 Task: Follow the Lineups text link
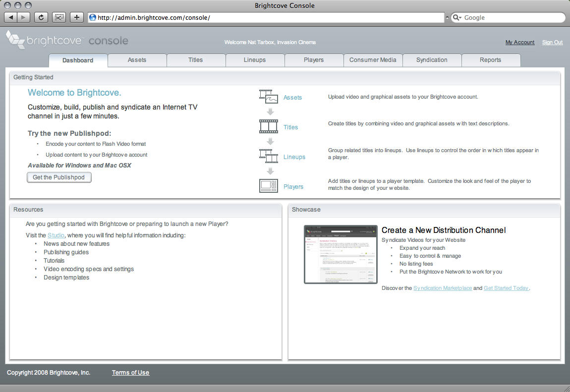click(294, 157)
